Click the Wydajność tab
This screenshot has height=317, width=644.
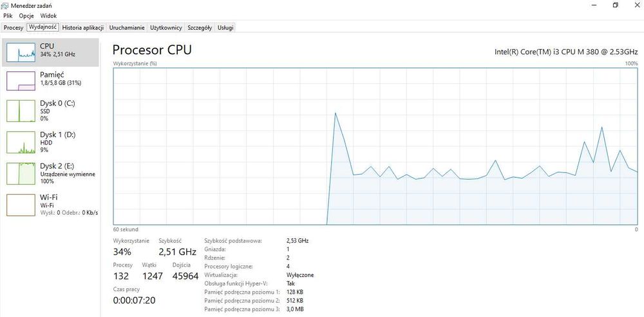coord(43,28)
